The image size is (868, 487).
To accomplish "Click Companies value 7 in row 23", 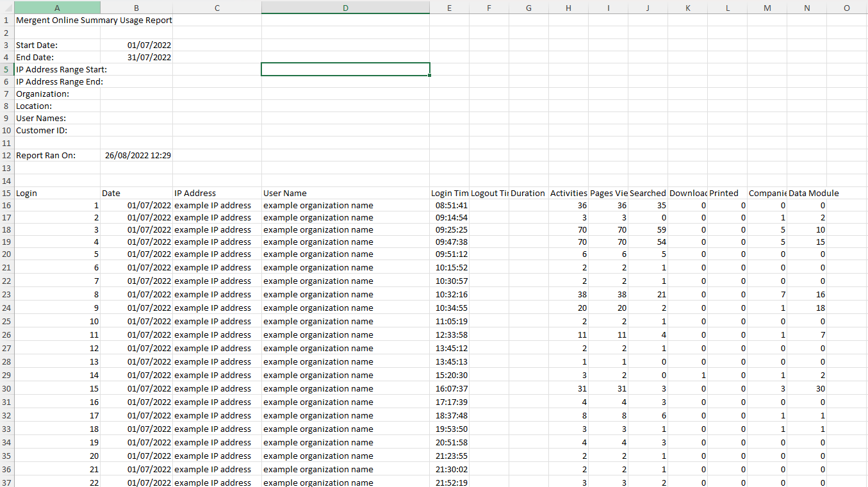I will tap(767, 295).
